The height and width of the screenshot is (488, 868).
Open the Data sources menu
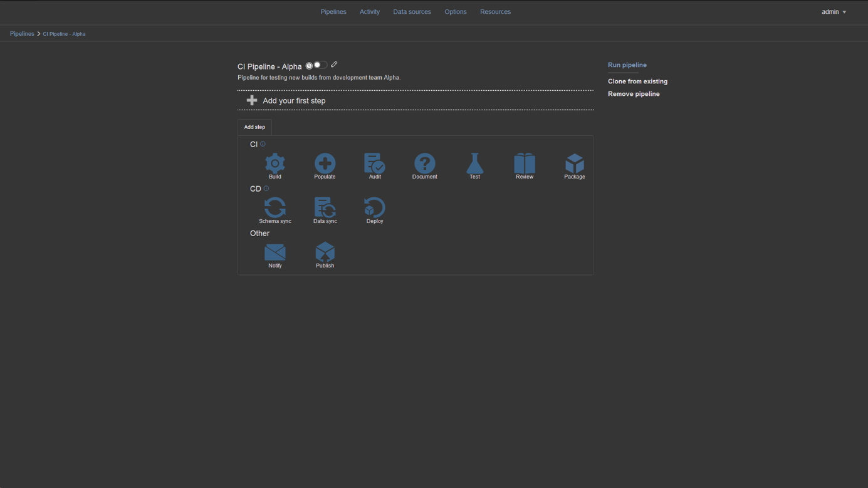click(x=412, y=12)
